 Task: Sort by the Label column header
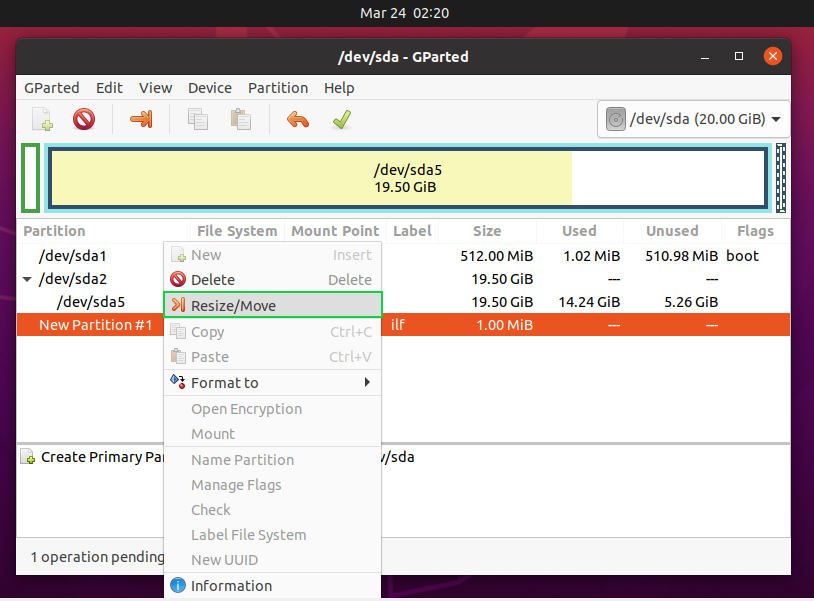[412, 231]
